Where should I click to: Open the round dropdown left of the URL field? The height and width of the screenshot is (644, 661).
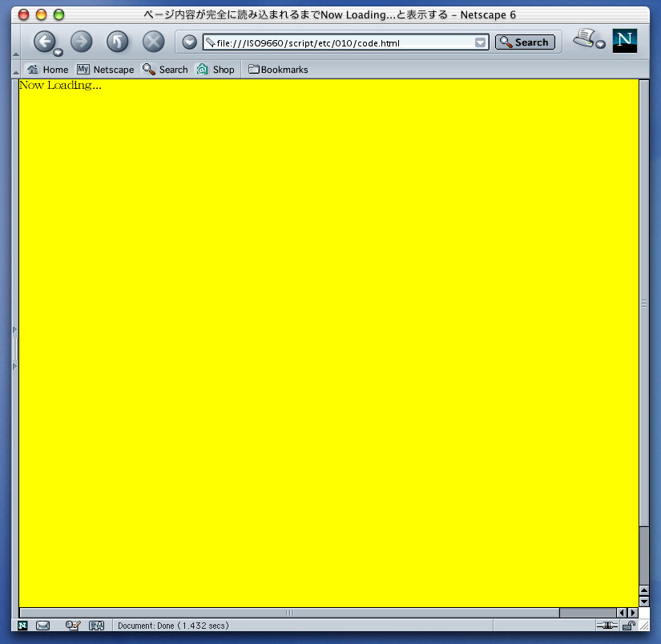pos(189,42)
